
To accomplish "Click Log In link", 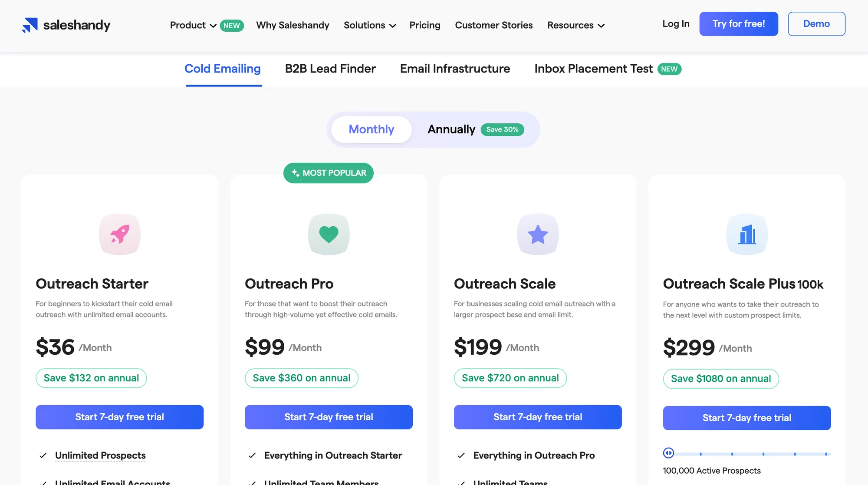I will [676, 24].
